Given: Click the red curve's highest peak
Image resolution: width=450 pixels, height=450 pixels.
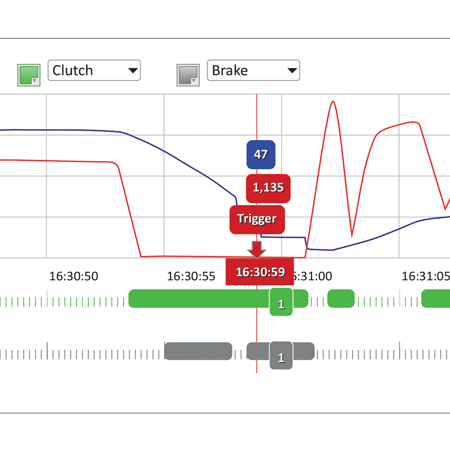Looking at the screenshot, I should point(333,103).
